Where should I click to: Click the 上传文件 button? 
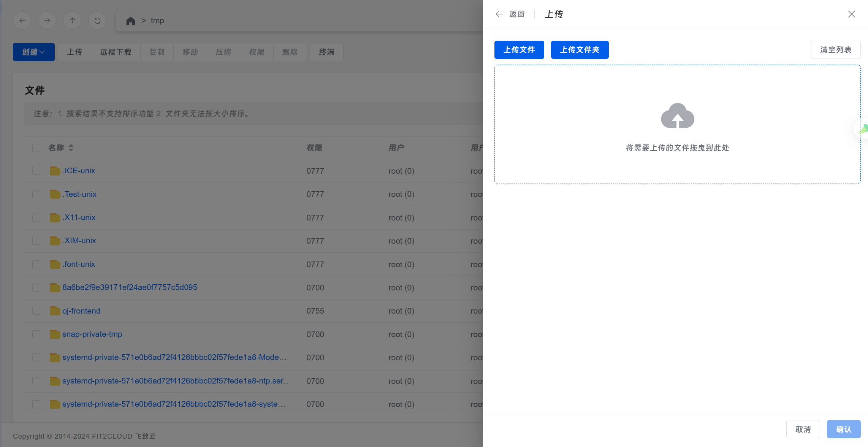519,50
